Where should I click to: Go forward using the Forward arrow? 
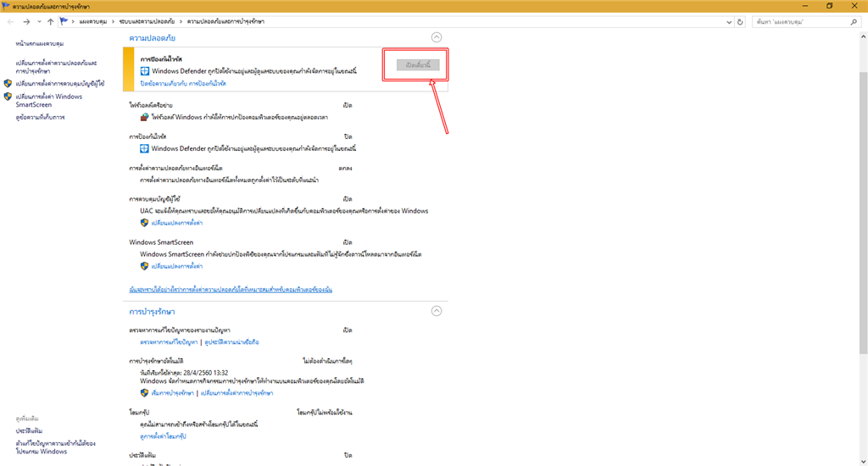[x=26, y=21]
